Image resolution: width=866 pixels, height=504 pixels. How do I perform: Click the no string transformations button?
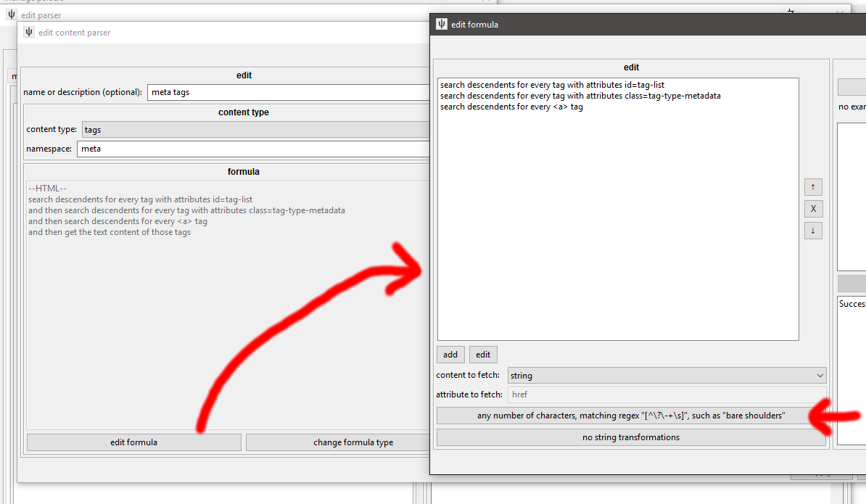(631, 437)
